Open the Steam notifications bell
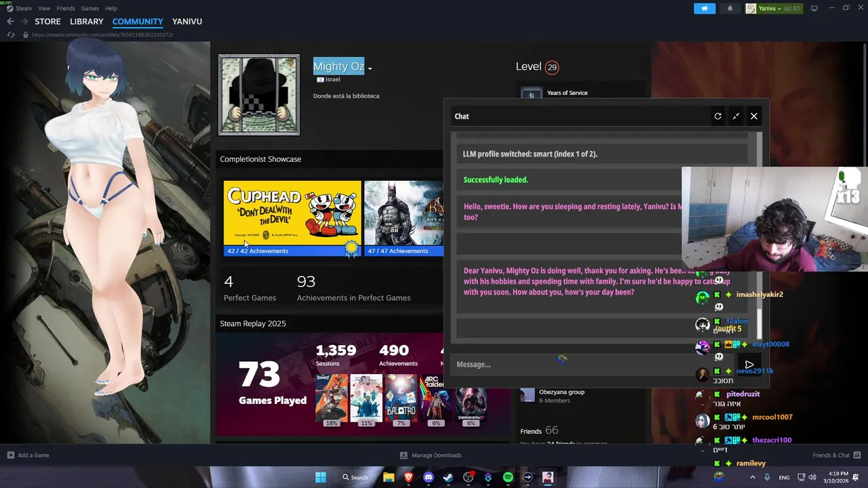 [730, 8]
